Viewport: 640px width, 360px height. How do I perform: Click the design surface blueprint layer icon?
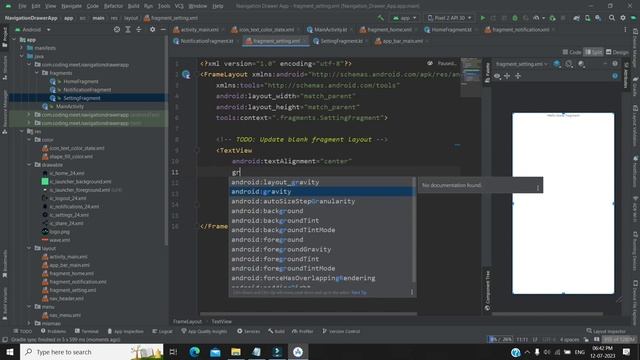tap(557, 64)
